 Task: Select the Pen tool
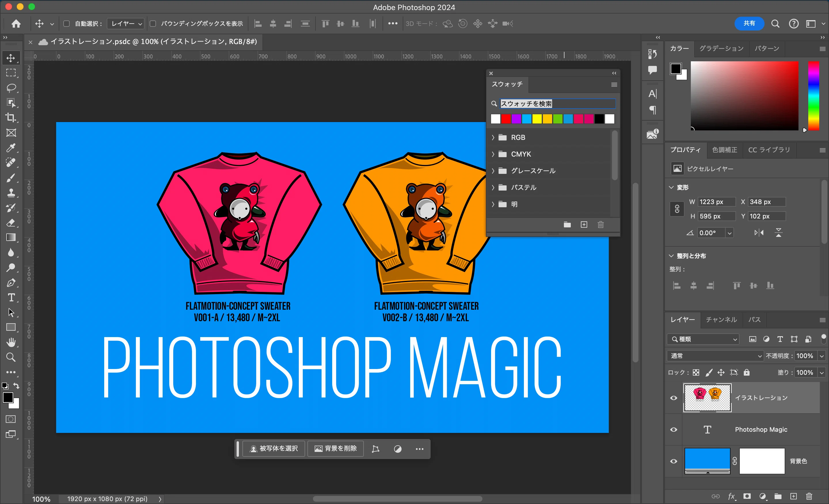pyautogui.click(x=11, y=283)
